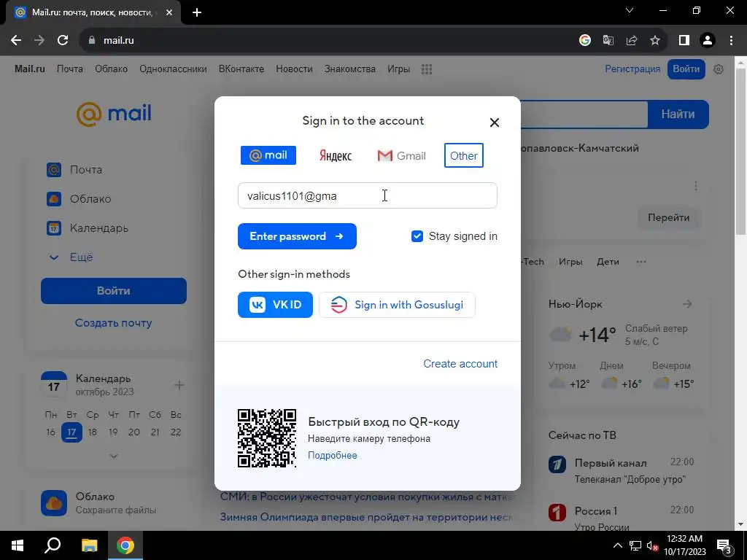747x560 pixels.
Task: Click the Перейти button
Action: coord(668,217)
